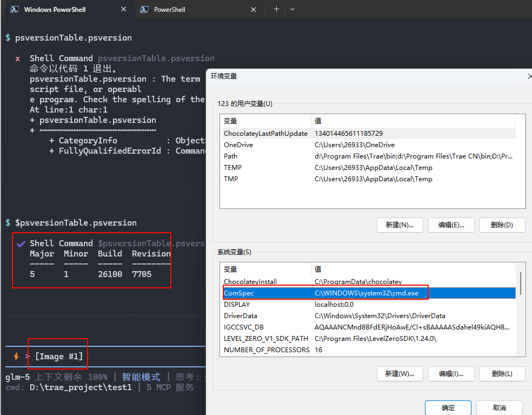Click Build value 26100 in output

click(x=110, y=274)
